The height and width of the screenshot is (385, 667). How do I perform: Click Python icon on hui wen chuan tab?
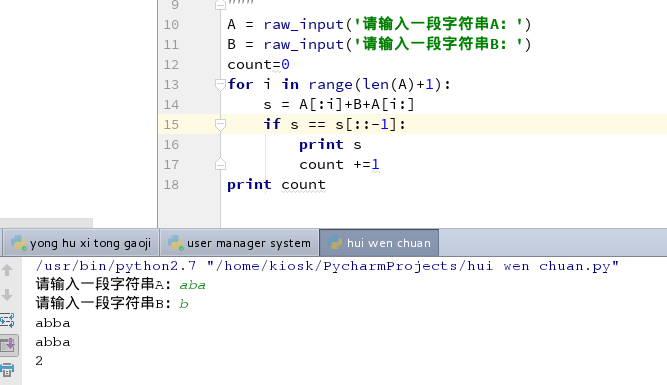336,242
